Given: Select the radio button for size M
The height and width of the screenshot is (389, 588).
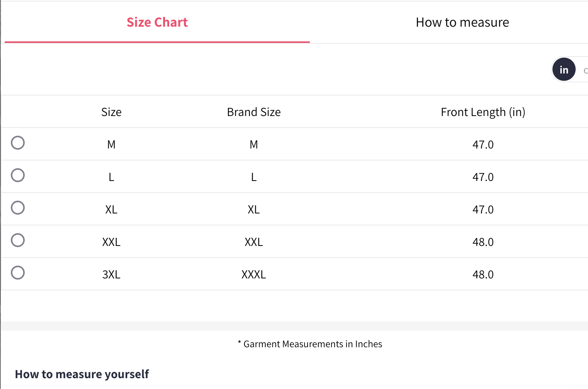Looking at the screenshot, I should [18, 143].
